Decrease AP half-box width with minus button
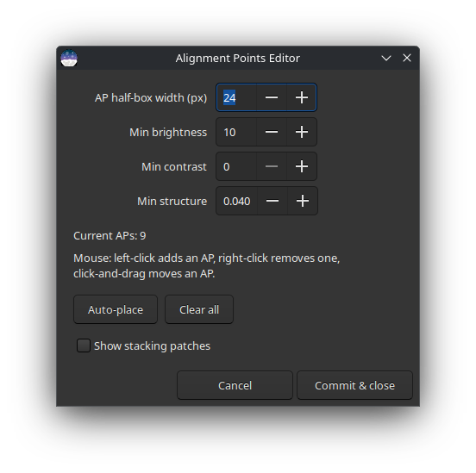This screenshot has height=473, width=476. pos(272,97)
